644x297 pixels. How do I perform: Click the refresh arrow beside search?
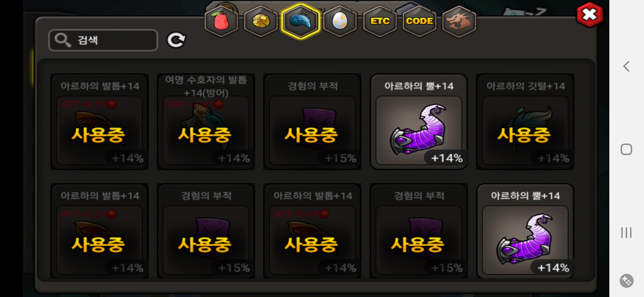tap(176, 40)
